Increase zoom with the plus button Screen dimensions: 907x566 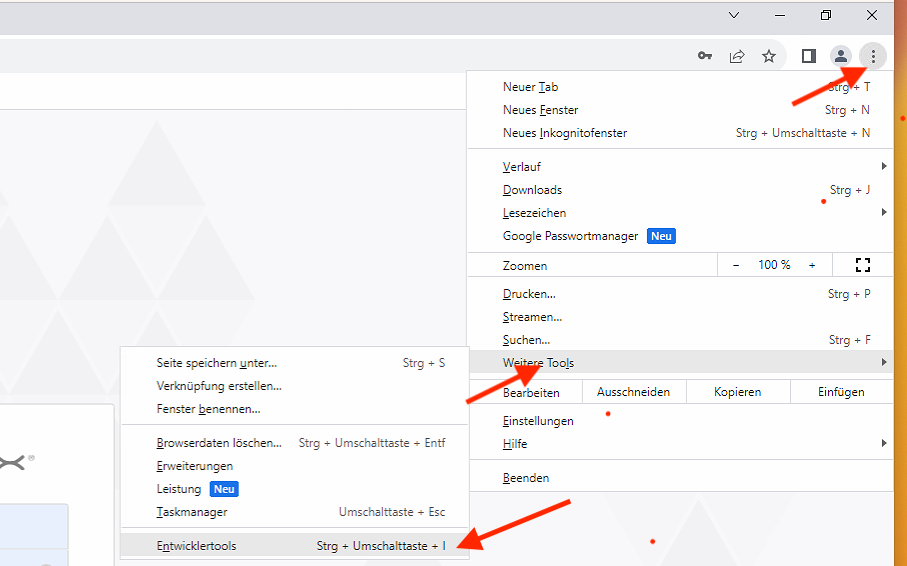812,265
